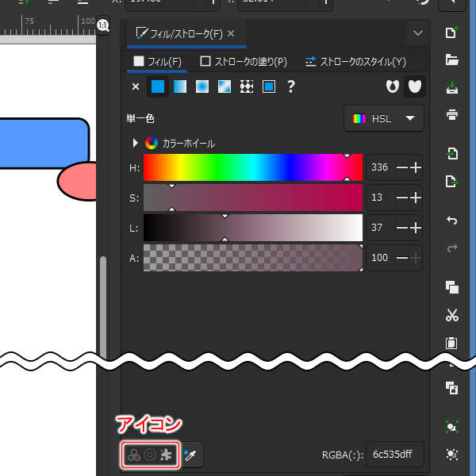Viewport: 476px width, 476px height.
Task: Click the too-much-ink splat icon
Action: pyautogui.click(x=166, y=455)
